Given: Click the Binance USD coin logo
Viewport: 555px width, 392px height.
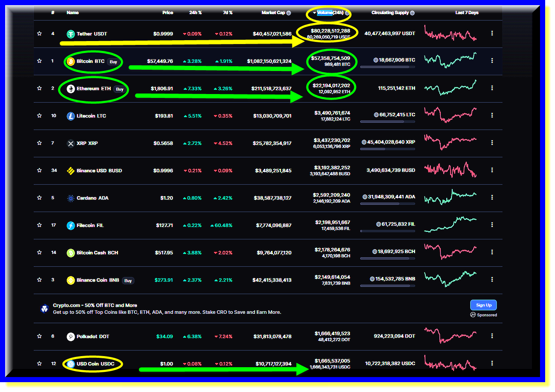Looking at the screenshot, I should click(71, 171).
